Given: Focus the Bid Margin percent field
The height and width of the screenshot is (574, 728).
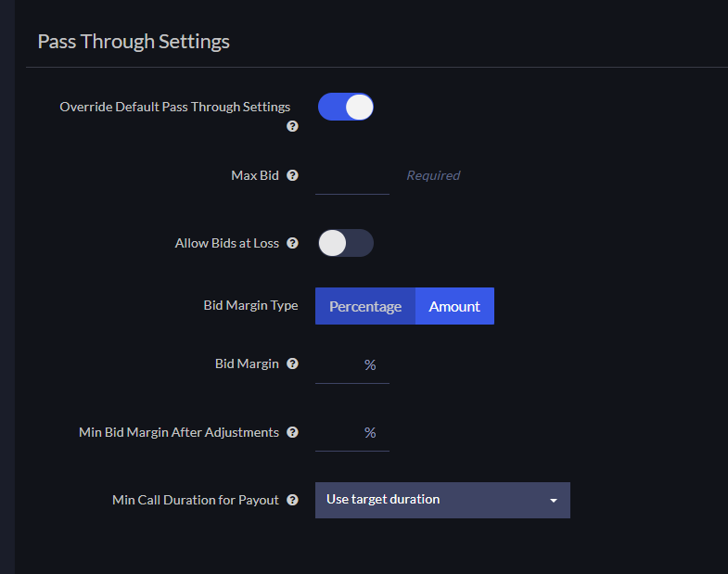Looking at the screenshot, I should click(x=351, y=367).
